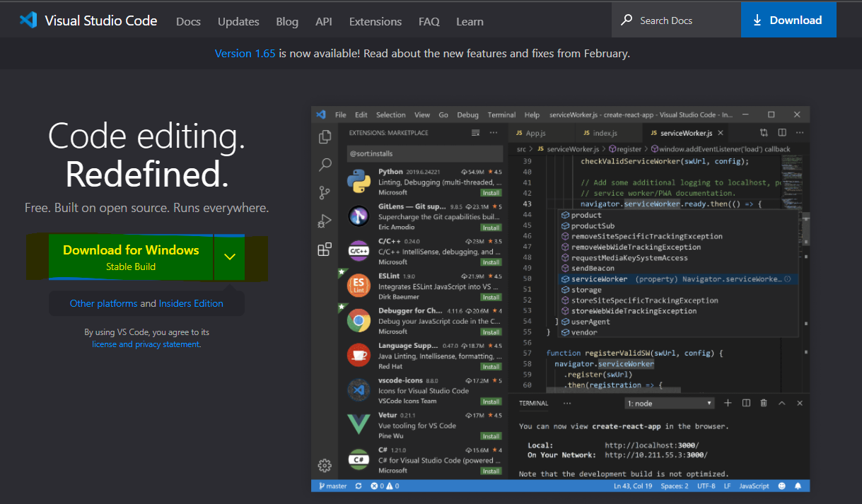Click the filter icon in Extensions Marketplace header

tap(476, 133)
